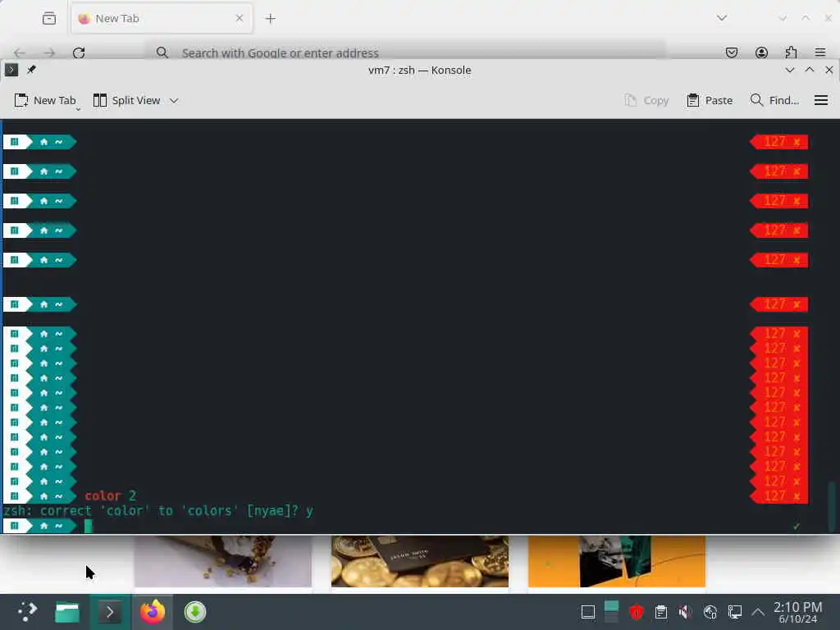Screen dimensions: 840x630
Task: Open Konsole hamburger menu
Action: (x=820, y=100)
